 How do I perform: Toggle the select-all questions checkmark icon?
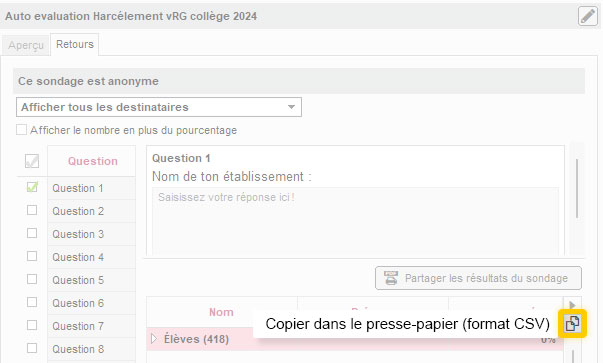(x=32, y=161)
